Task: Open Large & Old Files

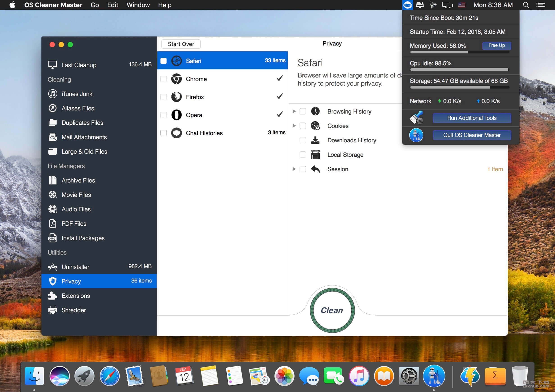Action: [99, 152]
